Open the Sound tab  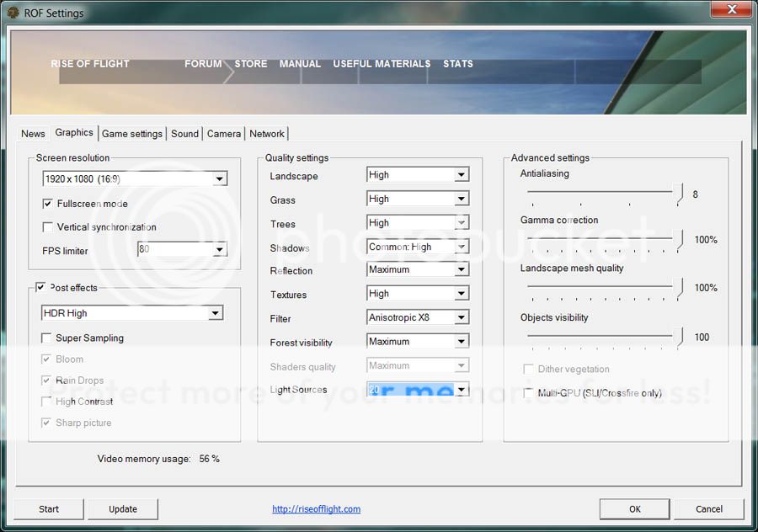click(x=184, y=134)
